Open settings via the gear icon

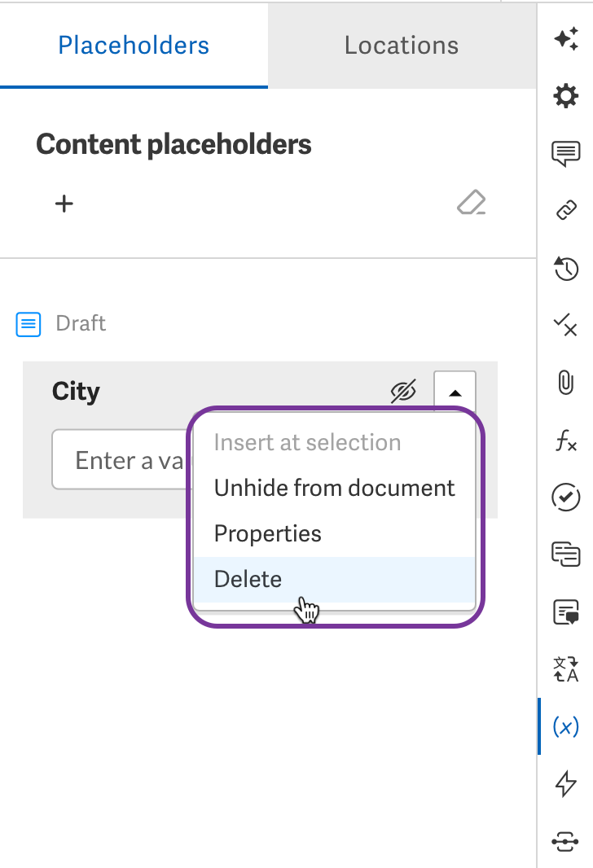(566, 95)
